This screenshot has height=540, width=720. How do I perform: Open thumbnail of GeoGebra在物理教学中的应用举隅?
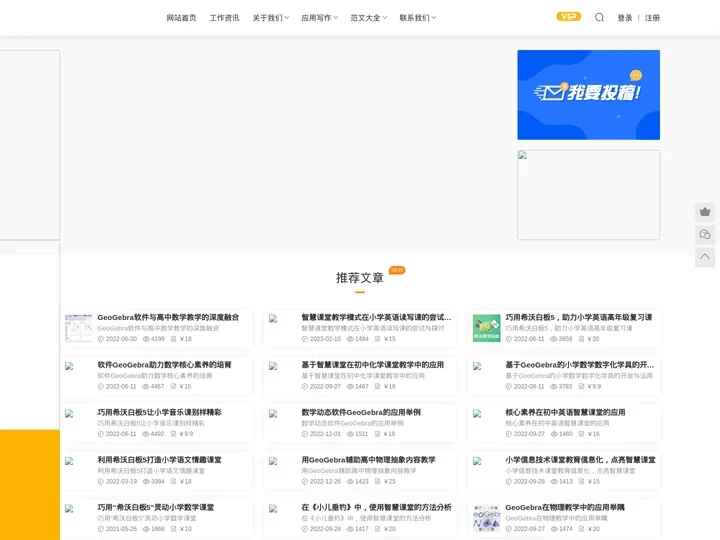pyautogui.click(x=487, y=518)
